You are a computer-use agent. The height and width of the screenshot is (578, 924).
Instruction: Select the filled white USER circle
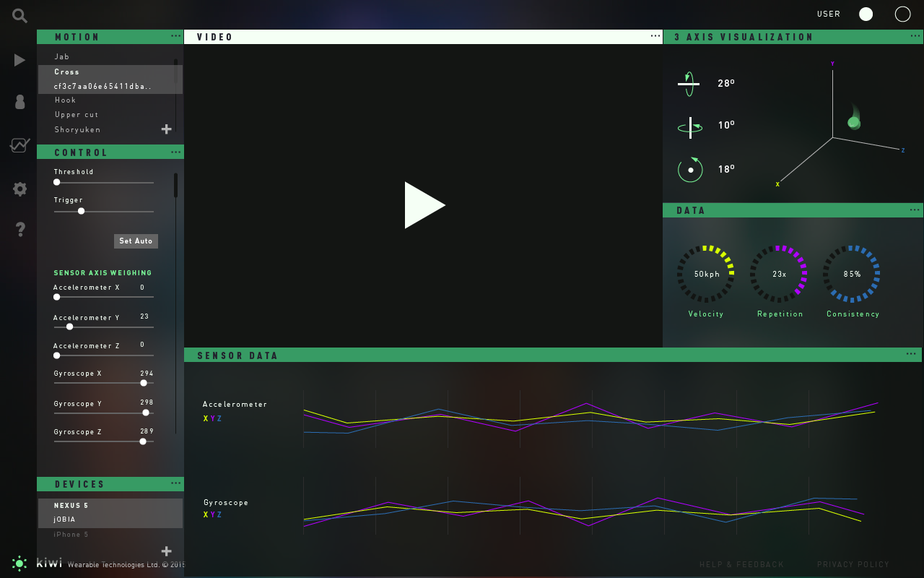click(x=866, y=14)
